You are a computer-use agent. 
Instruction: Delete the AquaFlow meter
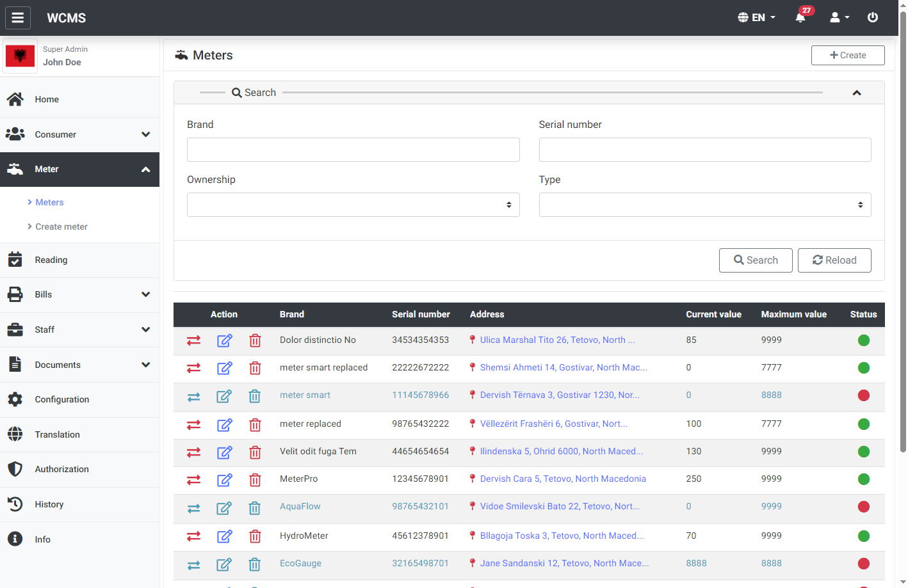pyautogui.click(x=255, y=508)
